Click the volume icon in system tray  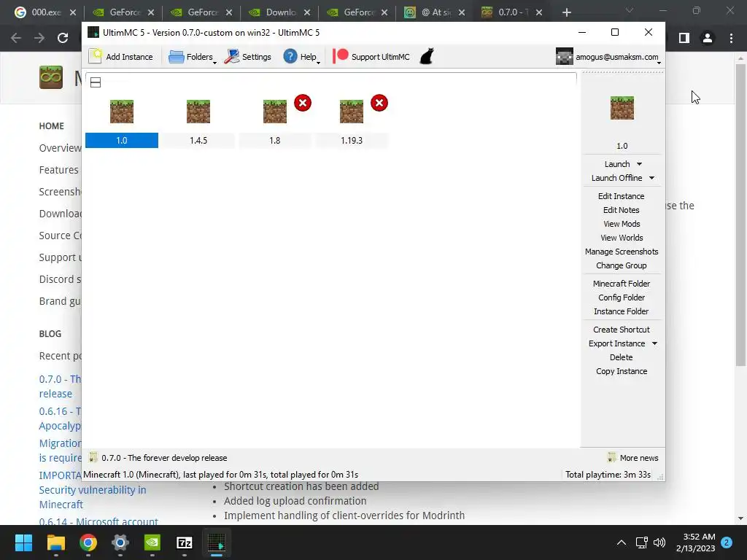click(x=659, y=542)
